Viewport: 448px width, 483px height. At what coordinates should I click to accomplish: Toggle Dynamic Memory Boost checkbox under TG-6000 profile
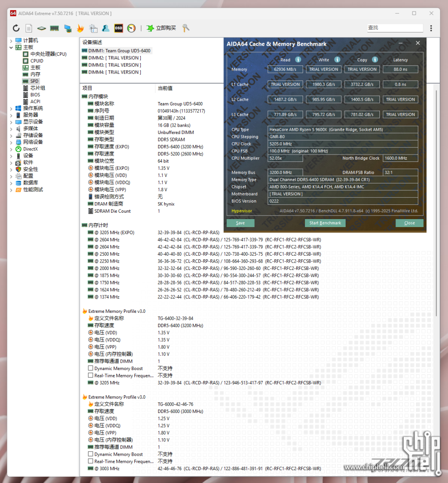[91, 454]
